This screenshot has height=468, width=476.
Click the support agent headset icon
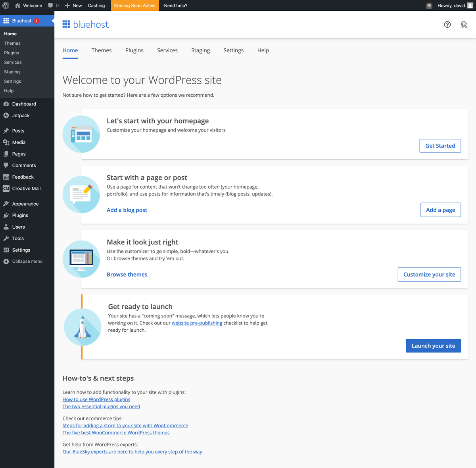[464, 25]
